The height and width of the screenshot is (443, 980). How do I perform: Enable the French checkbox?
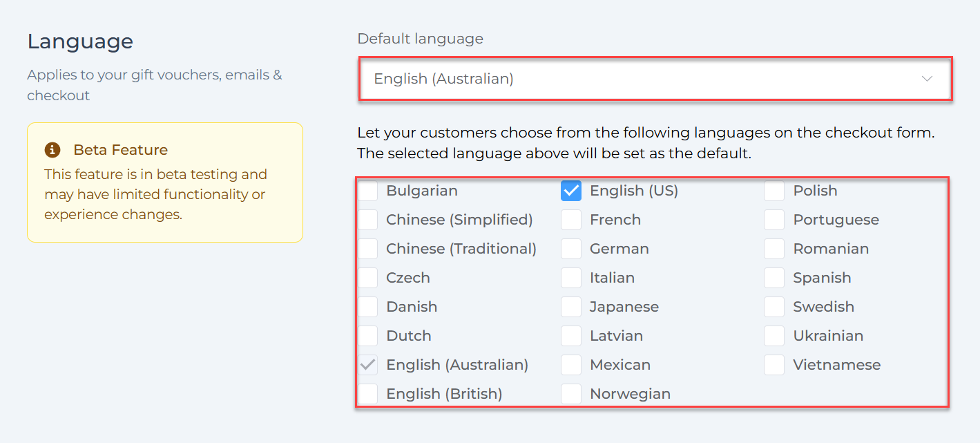[571, 220]
